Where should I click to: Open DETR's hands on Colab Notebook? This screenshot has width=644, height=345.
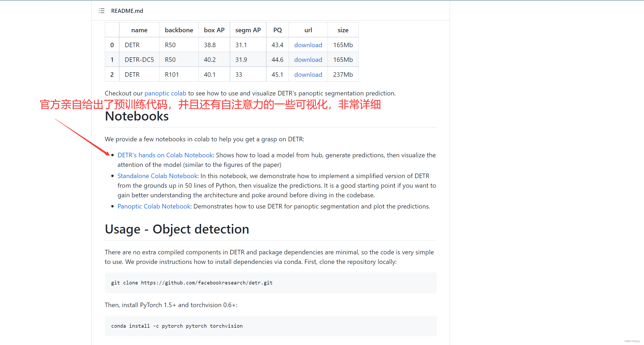click(x=165, y=155)
